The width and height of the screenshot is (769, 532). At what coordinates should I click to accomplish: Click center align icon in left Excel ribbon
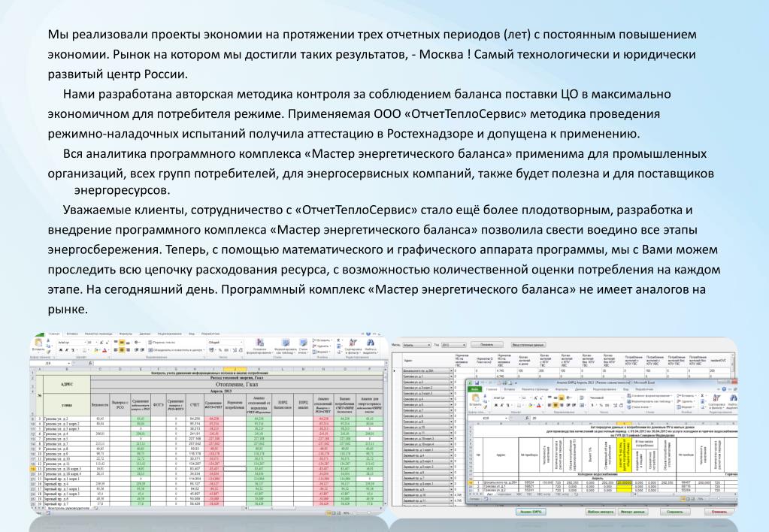pos(122,350)
